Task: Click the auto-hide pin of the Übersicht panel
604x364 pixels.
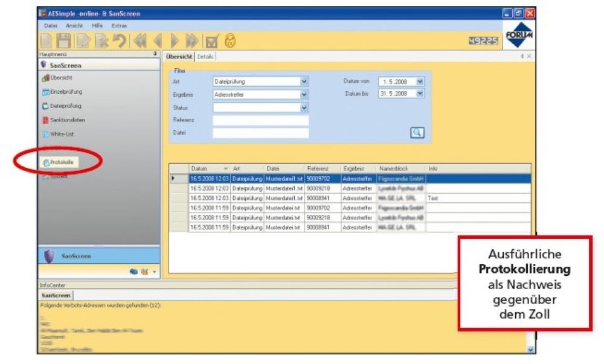Action: tap(522, 56)
